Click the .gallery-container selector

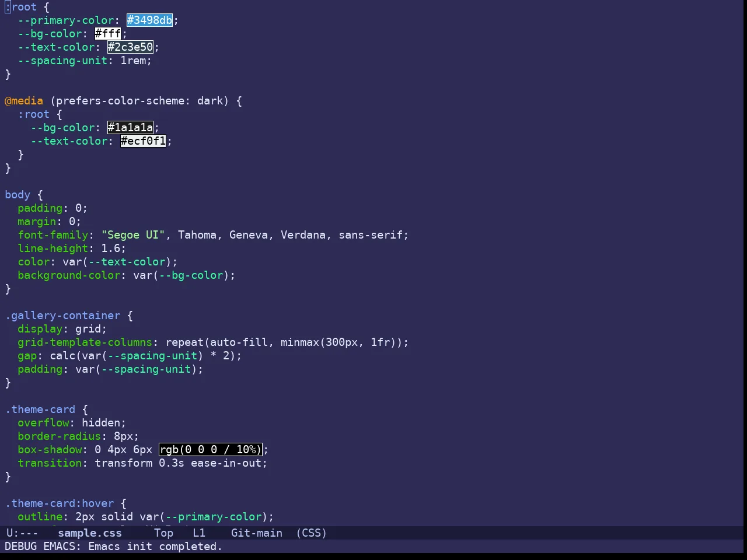pyautogui.click(x=62, y=316)
